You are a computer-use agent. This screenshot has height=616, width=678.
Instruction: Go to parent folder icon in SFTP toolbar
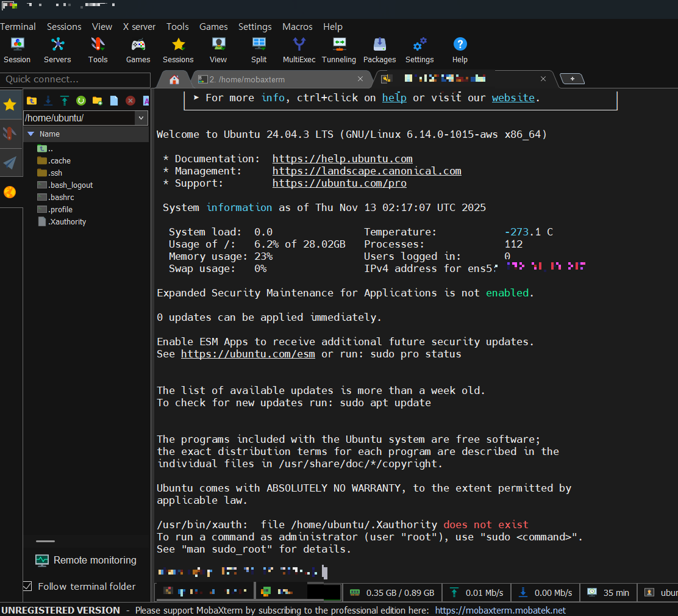click(32, 101)
